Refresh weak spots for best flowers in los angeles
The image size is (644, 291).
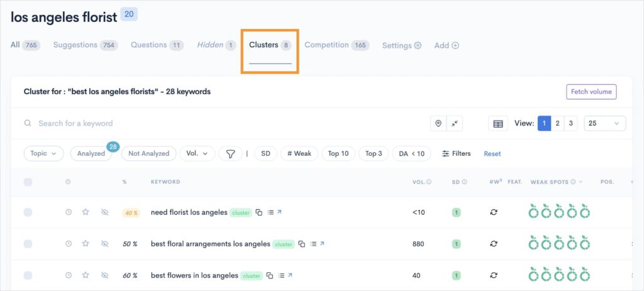494,275
